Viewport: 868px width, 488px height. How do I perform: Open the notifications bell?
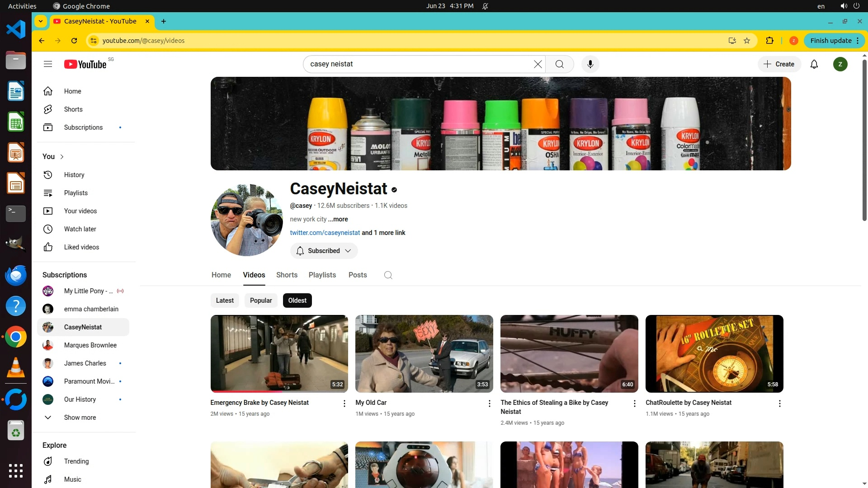coord(814,64)
